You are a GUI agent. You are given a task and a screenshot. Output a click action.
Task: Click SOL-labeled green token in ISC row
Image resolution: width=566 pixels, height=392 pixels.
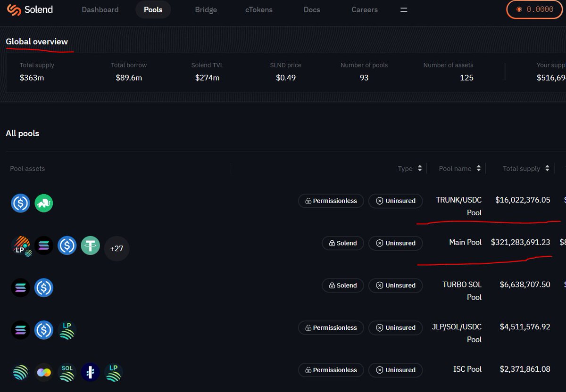67,372
